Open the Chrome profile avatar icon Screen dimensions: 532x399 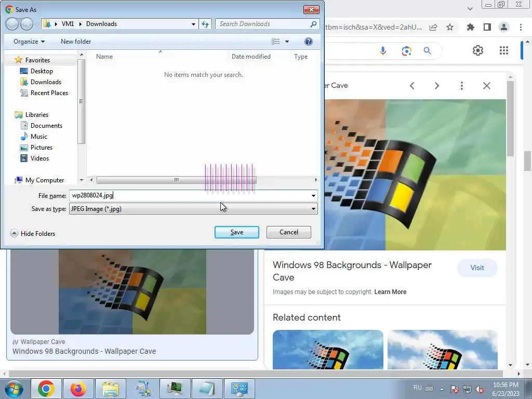click(504, 27)
